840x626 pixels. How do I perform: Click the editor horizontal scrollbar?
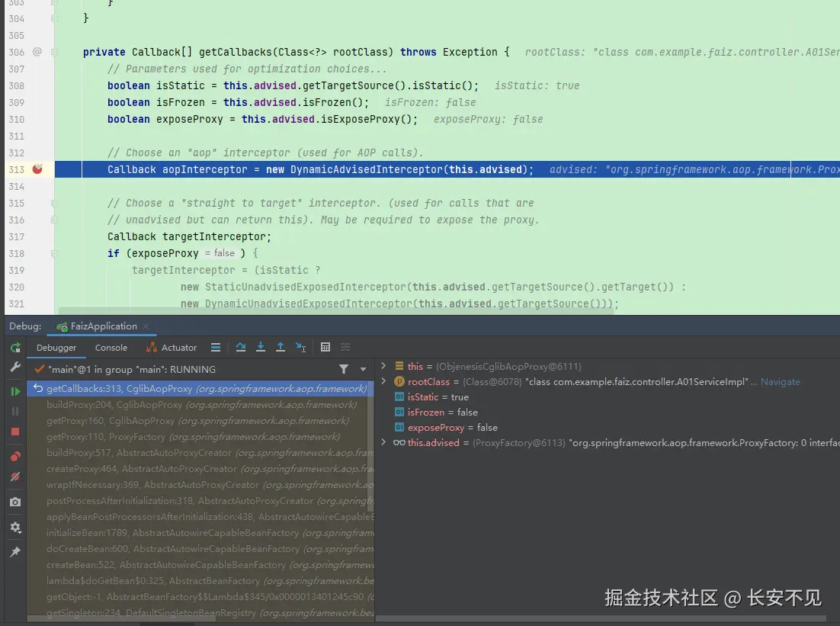pos(336,311)
